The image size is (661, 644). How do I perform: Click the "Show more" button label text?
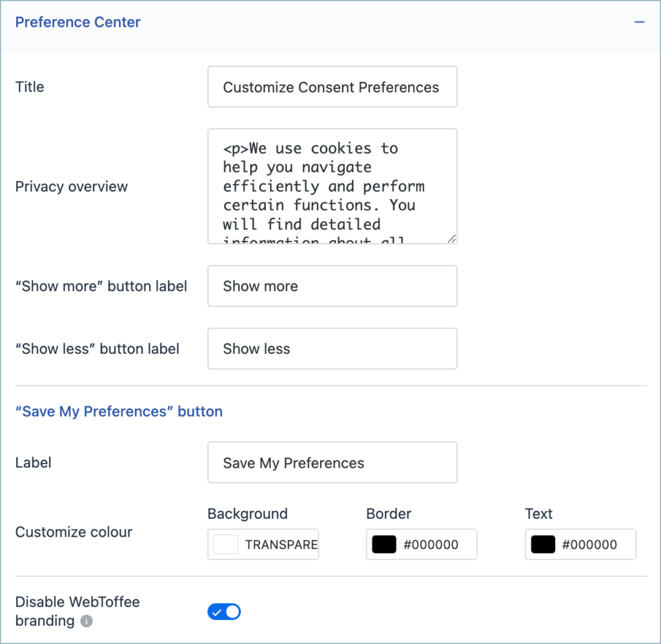(101, 286)
